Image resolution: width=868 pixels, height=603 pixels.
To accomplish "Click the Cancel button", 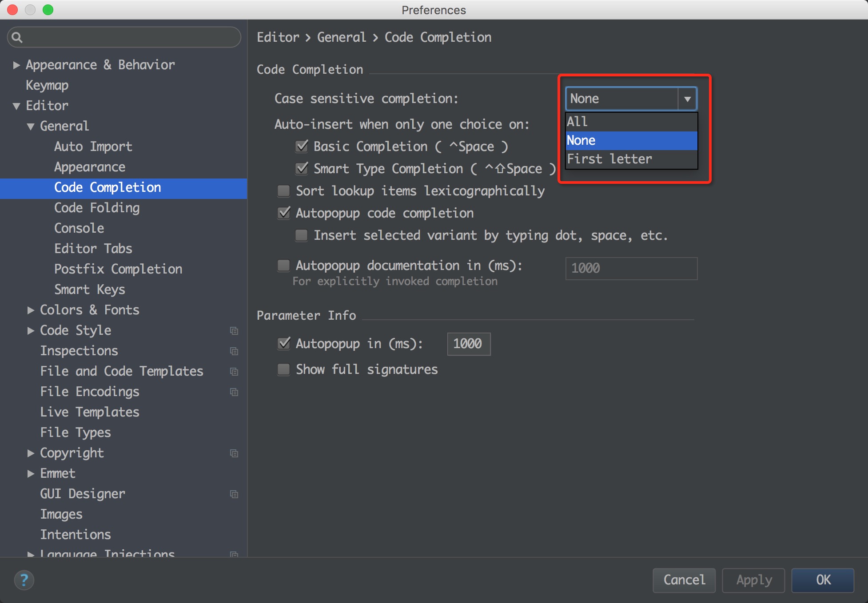I will point(684,580).
